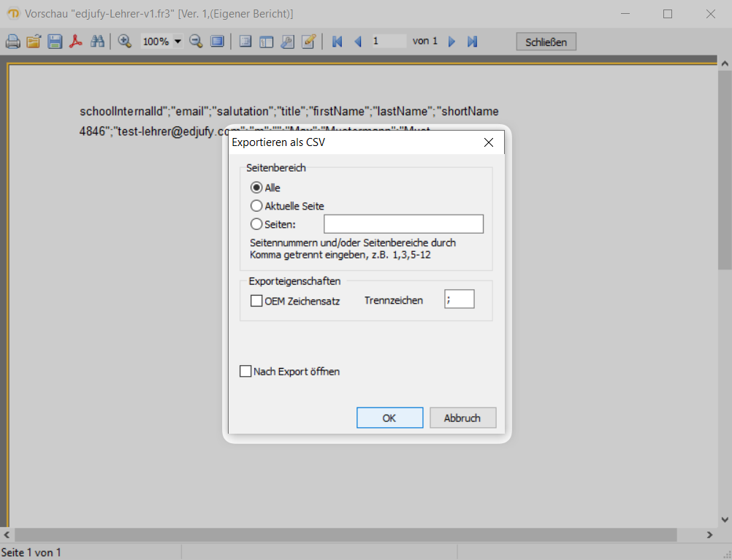The height and width of the screenshot is (560, 732).
Task: Go to the last page
Action: click(472, 41)
